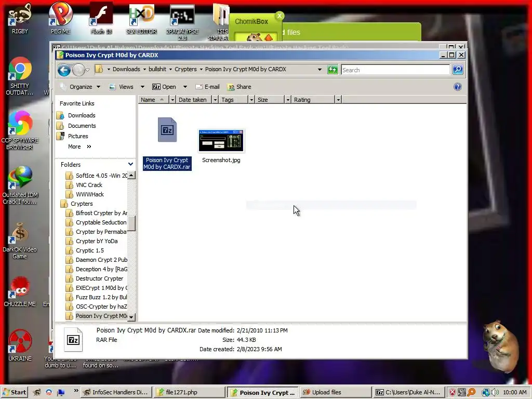Click the red shield tray icon

tap(453, 392)
